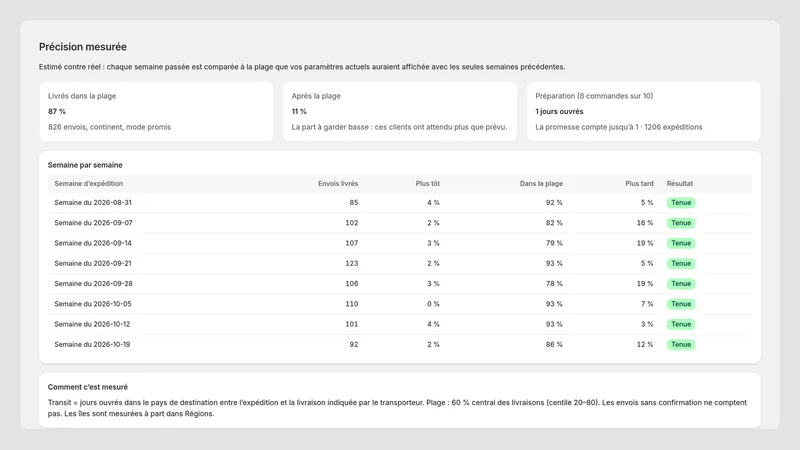The width and height of the screenshot is (800, 450).
Task: Select row 'Semaine du 2026-08-31'
Action: click(400, 203)
